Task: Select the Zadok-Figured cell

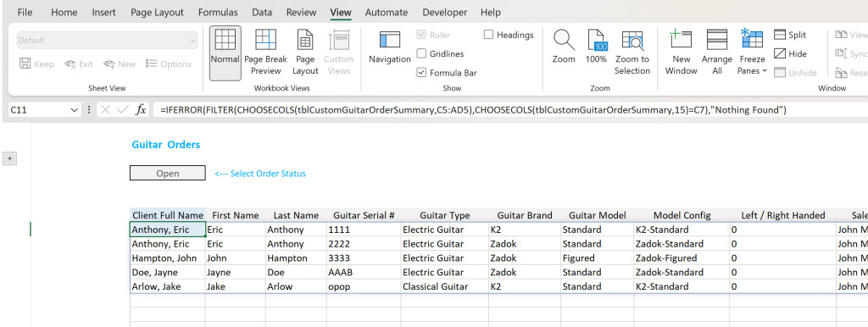Action: click(682, 258)
